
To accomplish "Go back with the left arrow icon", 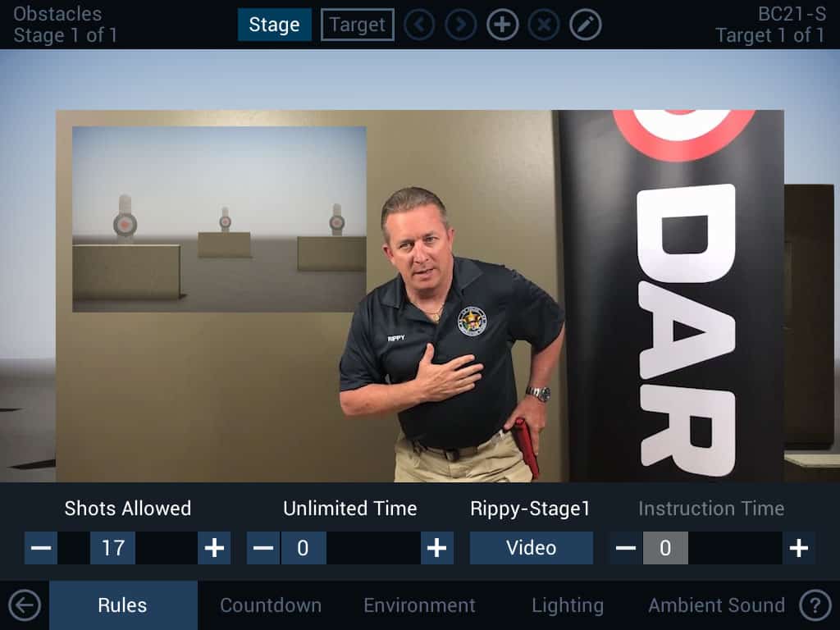I will (25, 605).
